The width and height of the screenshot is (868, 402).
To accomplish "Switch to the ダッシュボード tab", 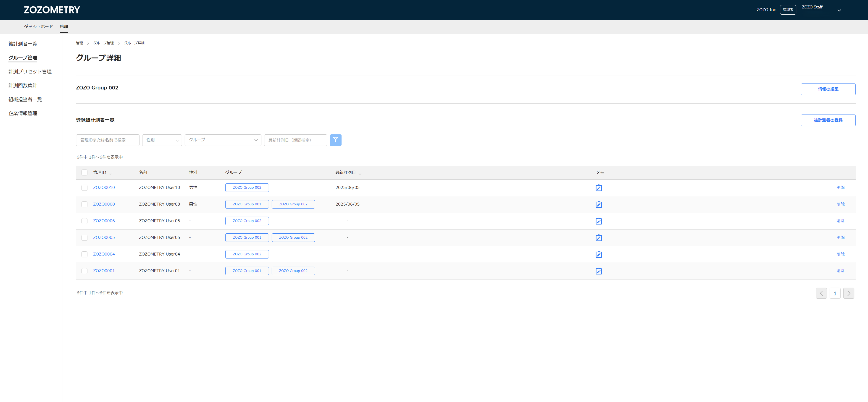I will (38, 27).
